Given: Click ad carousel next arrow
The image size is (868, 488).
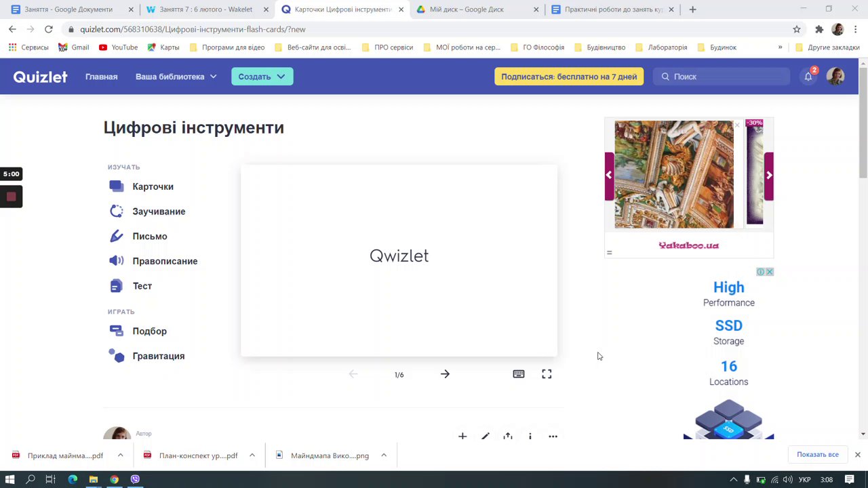Looking at the screenshot, I should [769, 175].
